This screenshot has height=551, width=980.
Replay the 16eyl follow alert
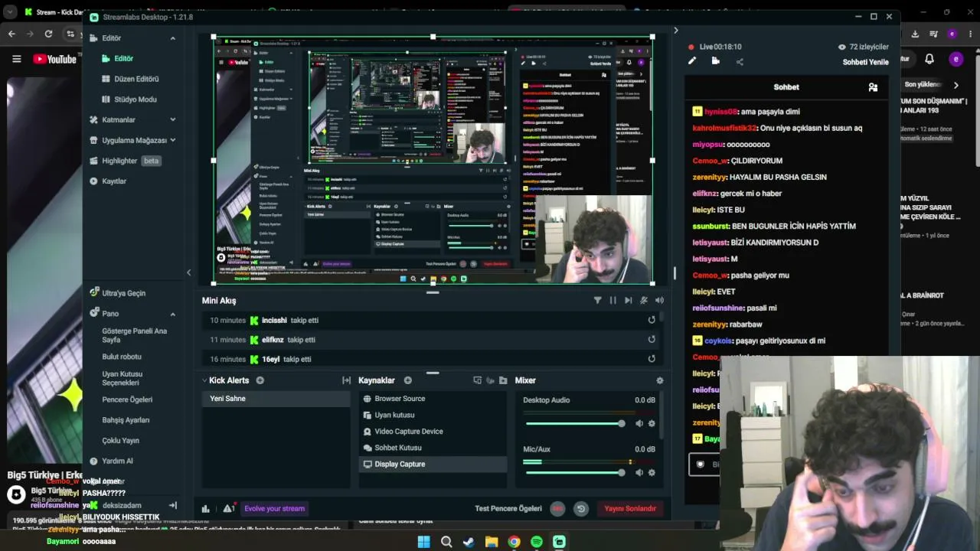652,359
